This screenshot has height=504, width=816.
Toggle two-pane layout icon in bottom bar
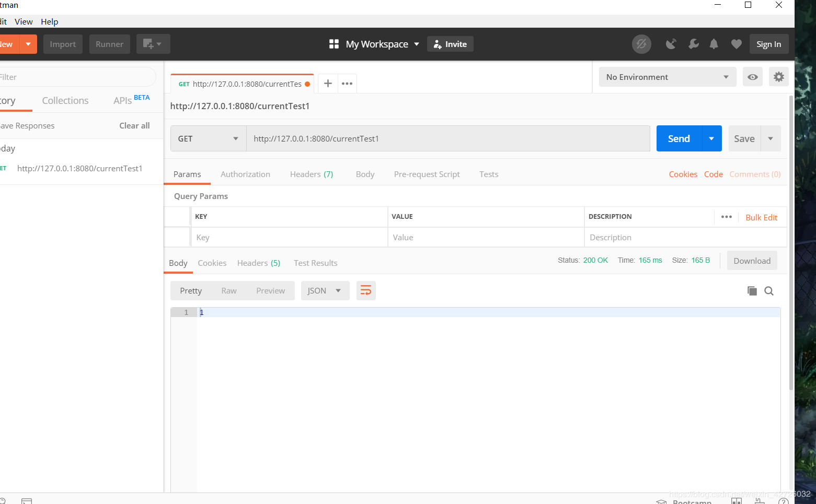click(x=737, y=501)
